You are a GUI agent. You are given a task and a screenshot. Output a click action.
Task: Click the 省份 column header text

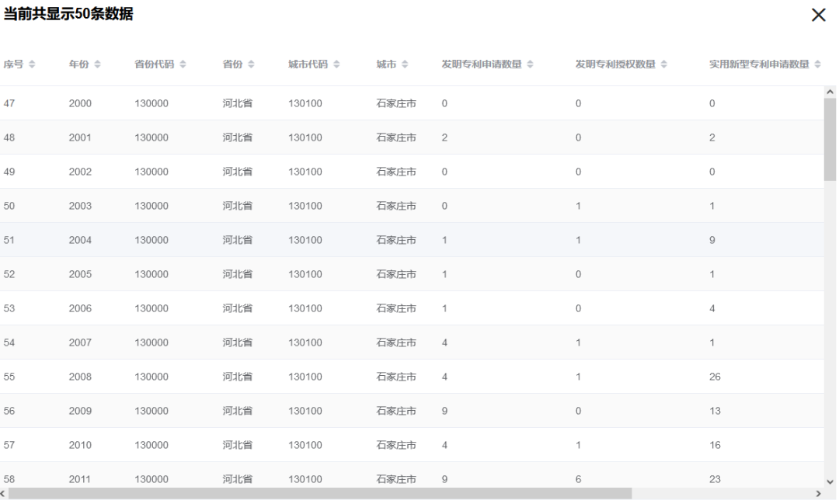[233, 64]
